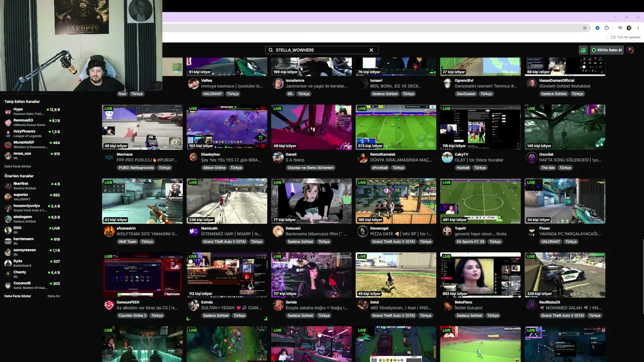Click the Ebadeybac channel avatar
This screenshot has height=362, width=644.
click(x=193, y=157)
